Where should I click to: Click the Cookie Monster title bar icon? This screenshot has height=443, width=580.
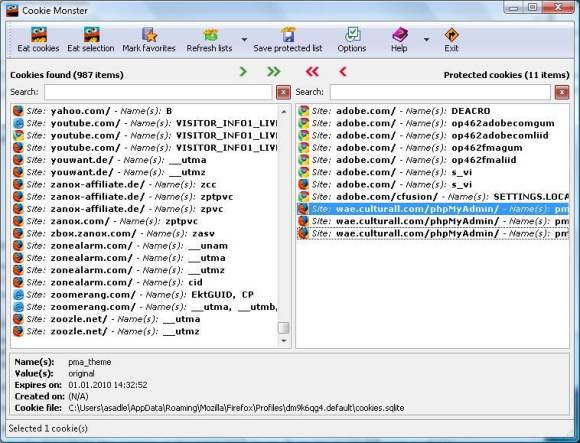(x=12, y=10)
